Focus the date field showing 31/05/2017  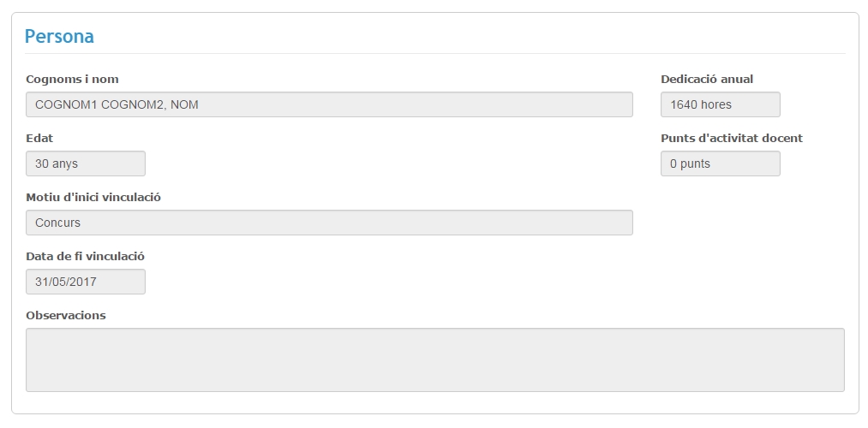coord(86,282)
